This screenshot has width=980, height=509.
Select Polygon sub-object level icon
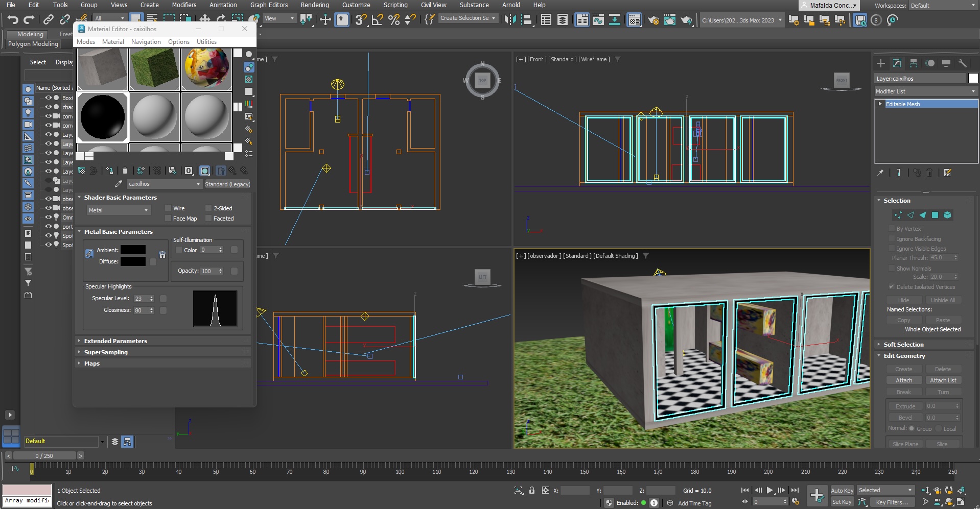[x=935, y=215]
